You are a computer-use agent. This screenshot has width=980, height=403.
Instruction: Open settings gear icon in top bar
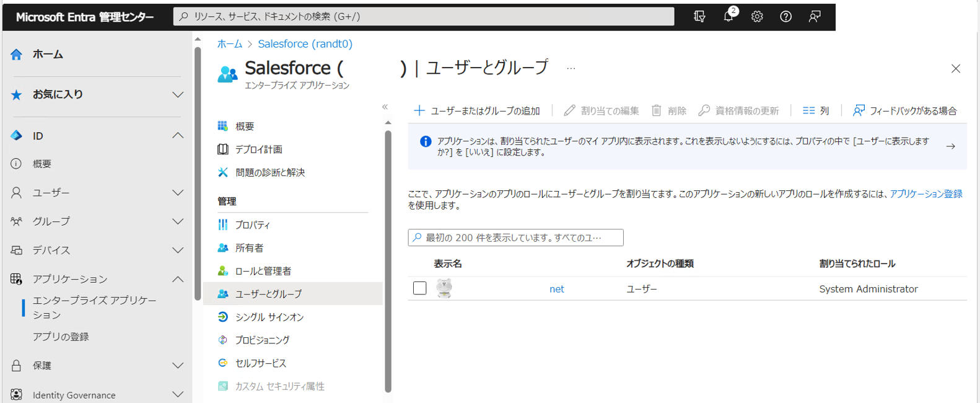757,17
